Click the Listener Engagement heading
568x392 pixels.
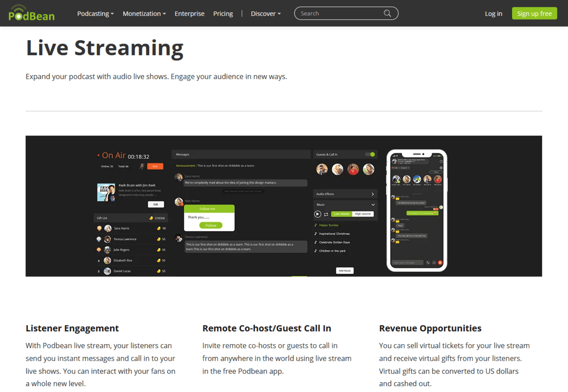[x=72, y=328]
